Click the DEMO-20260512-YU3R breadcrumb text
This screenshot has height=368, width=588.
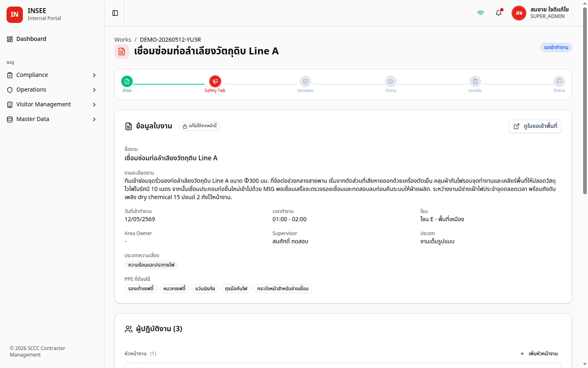[x=170, y=40]
